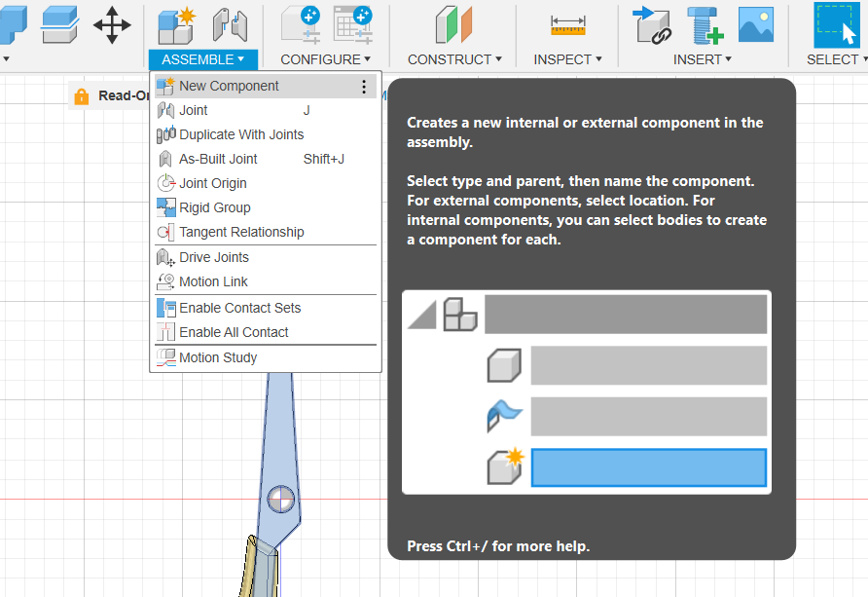Open the SELECT dropdown
Image resolution: width=868 pixels, height=597 pixels.
(837, 59)
